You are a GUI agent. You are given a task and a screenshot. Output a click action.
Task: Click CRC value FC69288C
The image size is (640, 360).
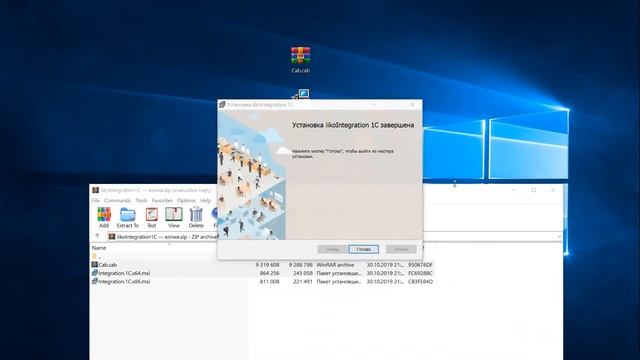[420, 273]
